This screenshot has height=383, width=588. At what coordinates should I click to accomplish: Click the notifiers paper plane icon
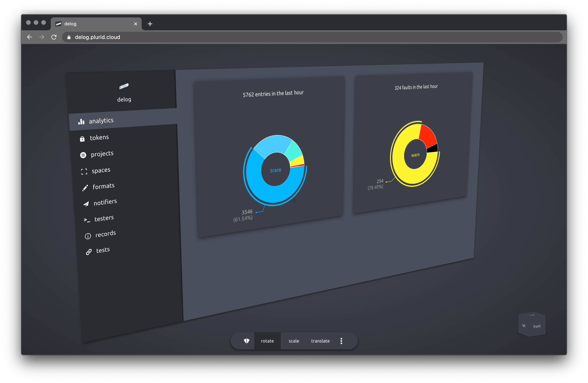pyautogui.click(x=86, y=204)
